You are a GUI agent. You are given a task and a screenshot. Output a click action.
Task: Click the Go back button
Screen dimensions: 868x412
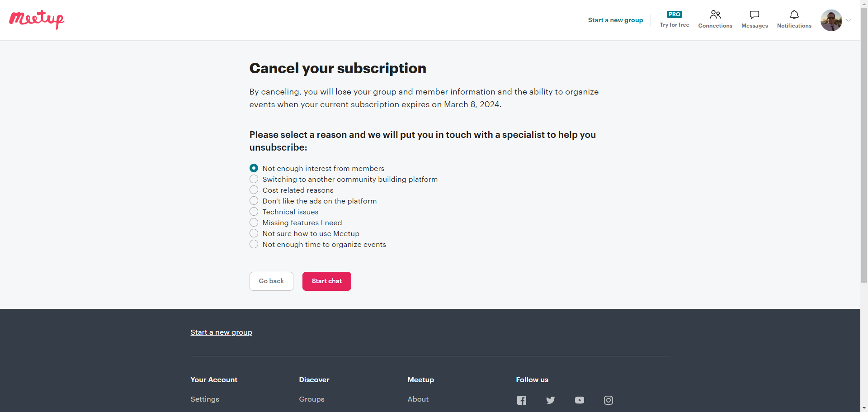[271, 281]
